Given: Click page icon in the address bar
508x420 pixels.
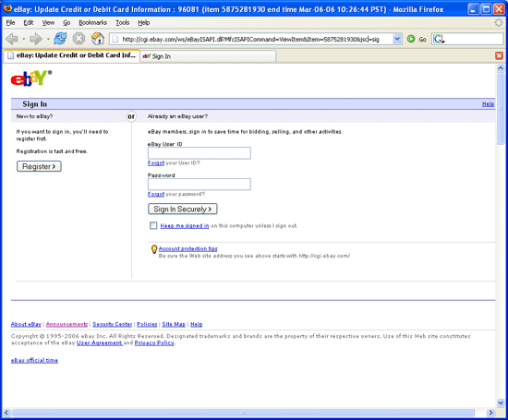Looking at the screenshot, I should pyautogui.click(x=115, y=39).
